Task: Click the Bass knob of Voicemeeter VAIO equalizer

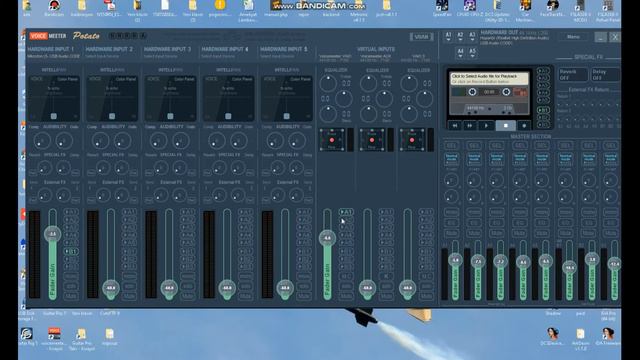Action: [328, 114]
